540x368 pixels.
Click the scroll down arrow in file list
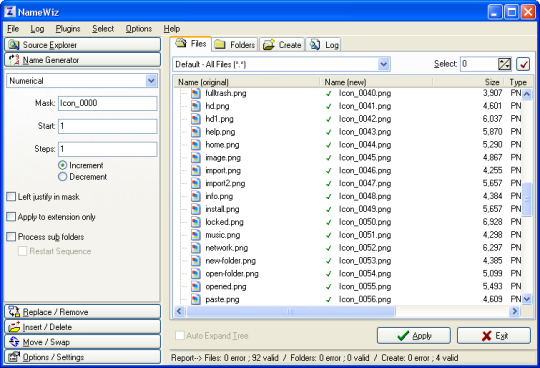click(527, 299)
